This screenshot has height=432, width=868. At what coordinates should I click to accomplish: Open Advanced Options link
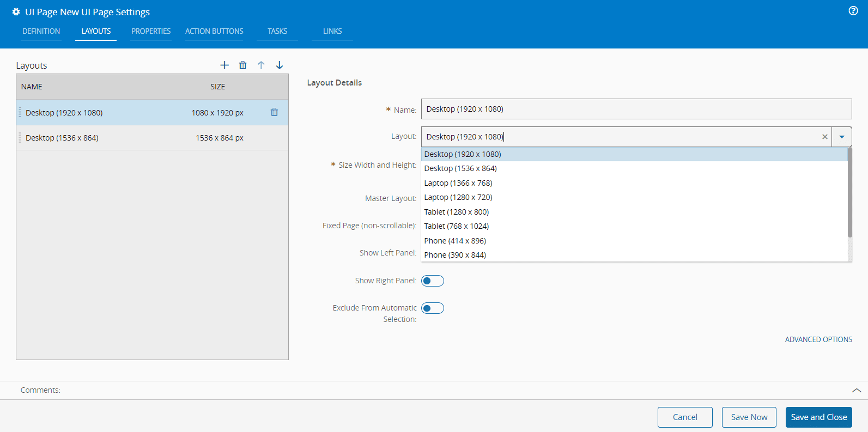point(818,339)
